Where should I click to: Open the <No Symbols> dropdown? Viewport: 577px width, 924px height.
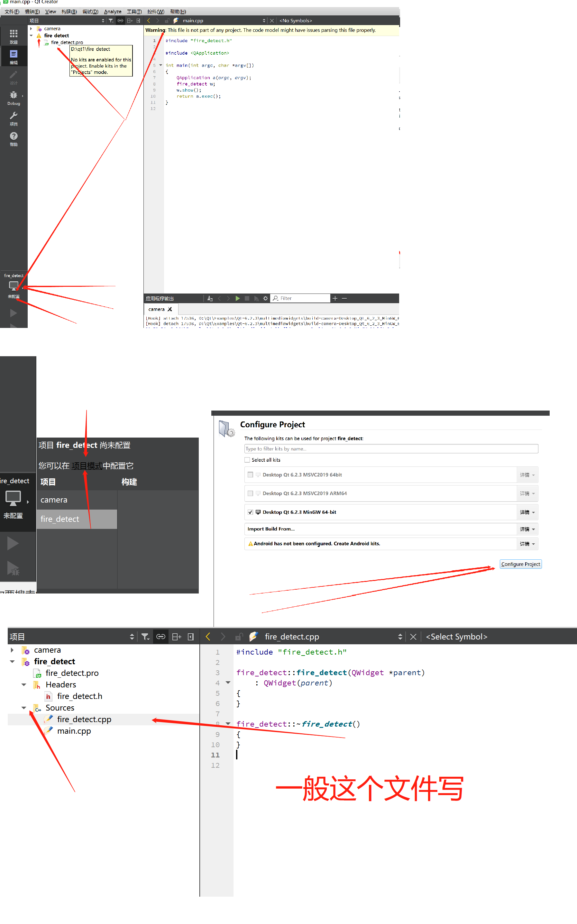pyautogui.click(x=296, y=21)
